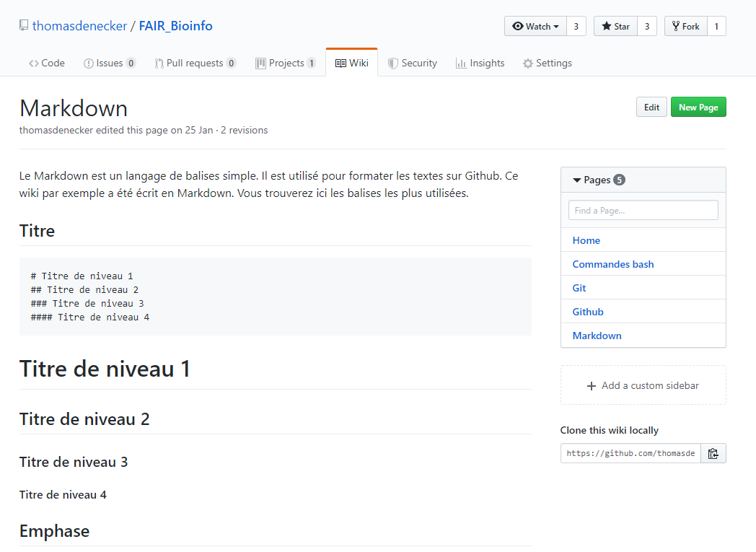Open the Pull requests tab
Viewport: 756px width, 552px height.
(x=195, y=63)
